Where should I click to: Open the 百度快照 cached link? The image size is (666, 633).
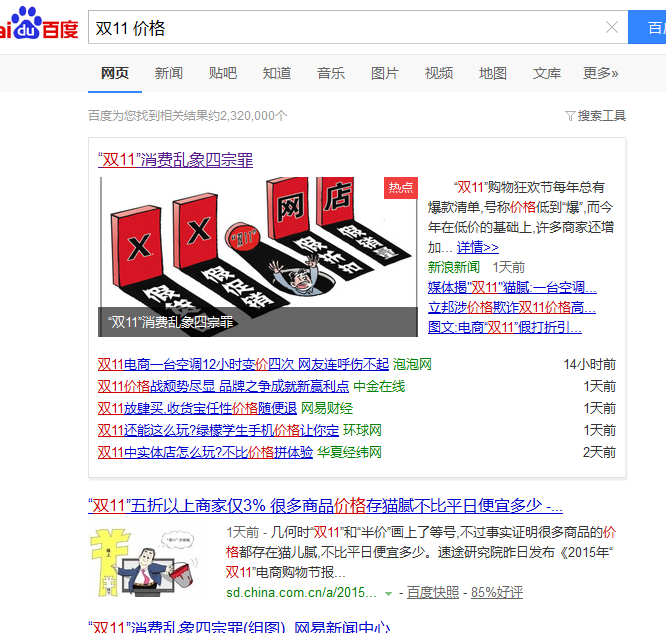click(433, 592)
